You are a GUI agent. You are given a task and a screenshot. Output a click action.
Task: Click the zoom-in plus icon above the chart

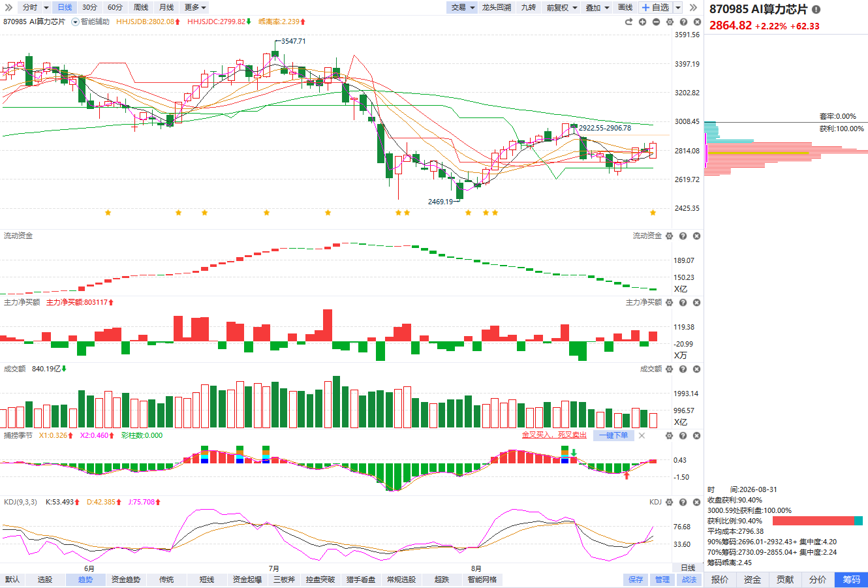coord(642,22)
